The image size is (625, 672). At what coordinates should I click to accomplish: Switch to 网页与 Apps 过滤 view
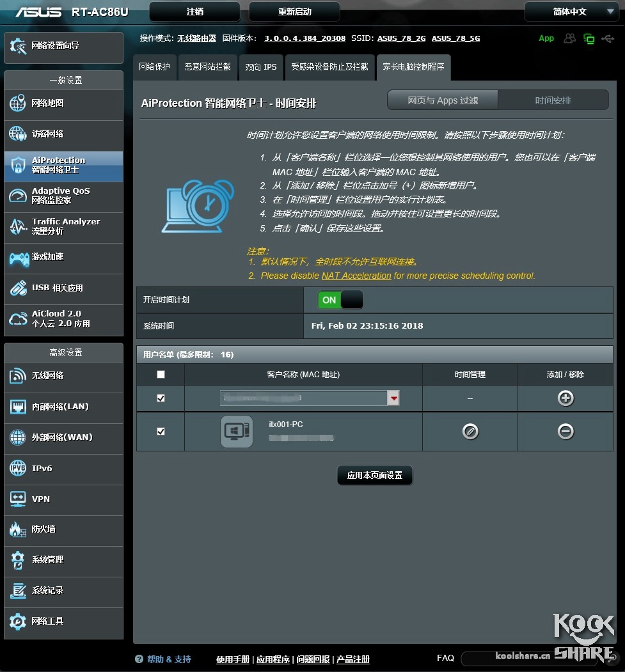[443, 100]
